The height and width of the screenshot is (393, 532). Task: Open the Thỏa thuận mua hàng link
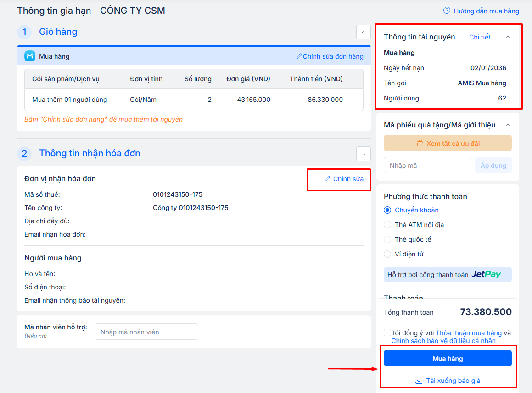(468, 333)
